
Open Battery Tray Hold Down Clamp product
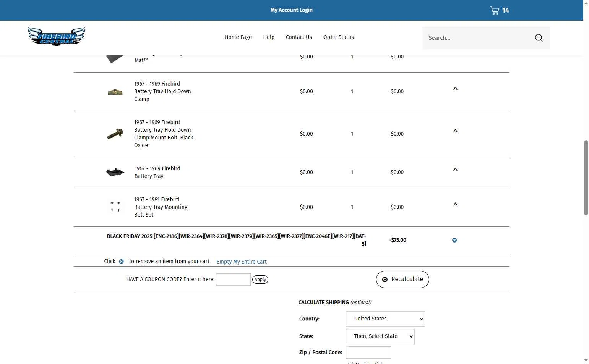(162, 91)
